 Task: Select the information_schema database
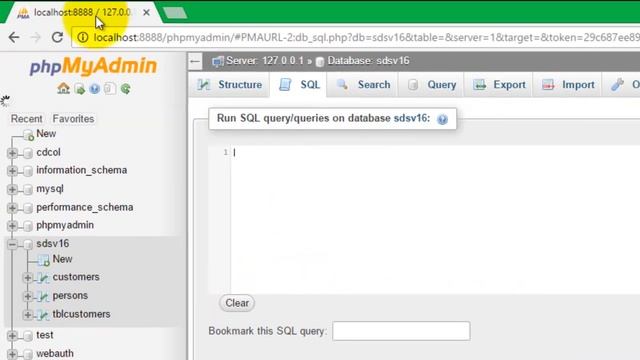click(x=82, y=170)
